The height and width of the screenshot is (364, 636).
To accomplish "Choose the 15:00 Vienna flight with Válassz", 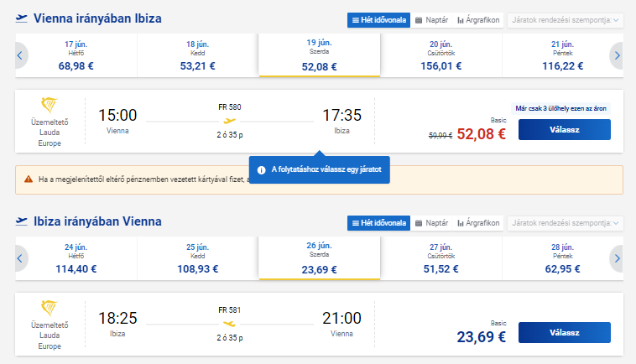I will (564, 130).
